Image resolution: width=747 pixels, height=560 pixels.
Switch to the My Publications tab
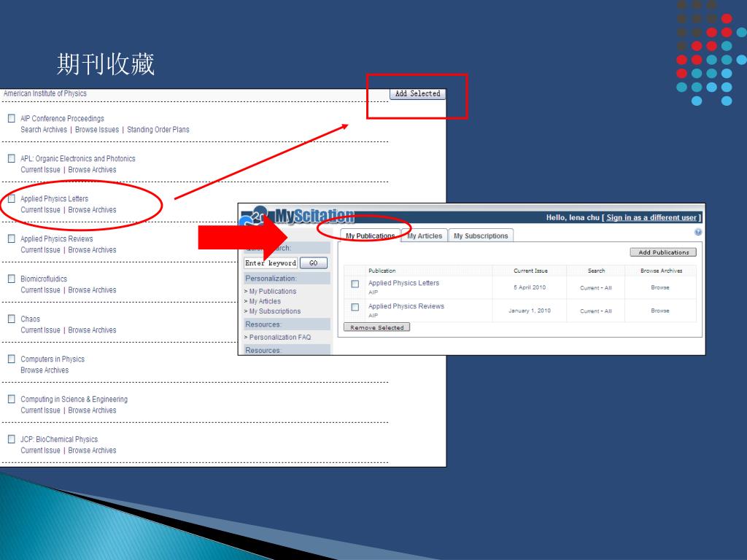click(370, 236)
